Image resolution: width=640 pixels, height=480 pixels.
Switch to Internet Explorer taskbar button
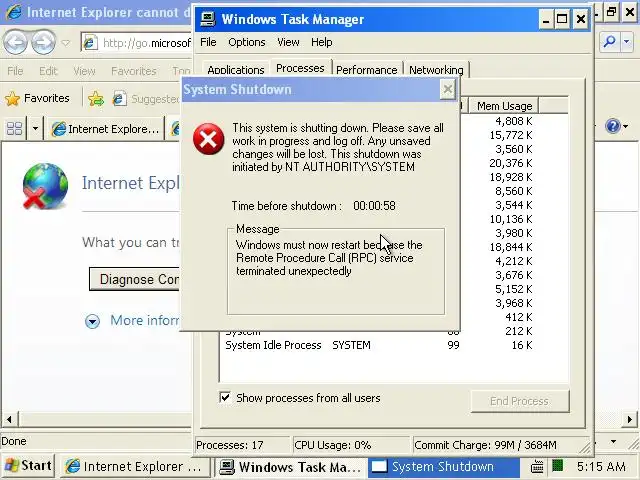[x=137, y=467]
